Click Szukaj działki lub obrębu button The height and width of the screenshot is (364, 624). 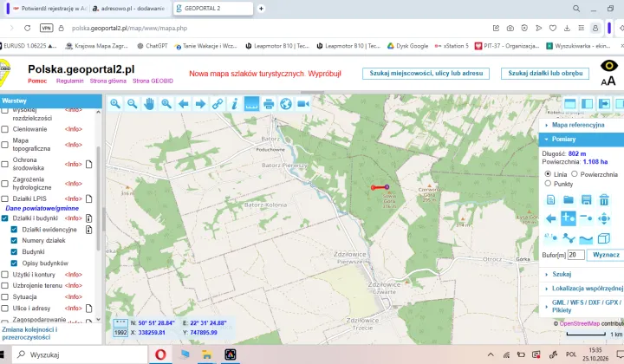click(x=545, y=73)
